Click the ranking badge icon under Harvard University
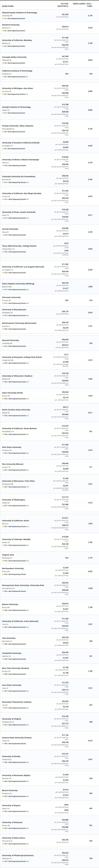The image size is (99, 868). click(x=3, y=346)
